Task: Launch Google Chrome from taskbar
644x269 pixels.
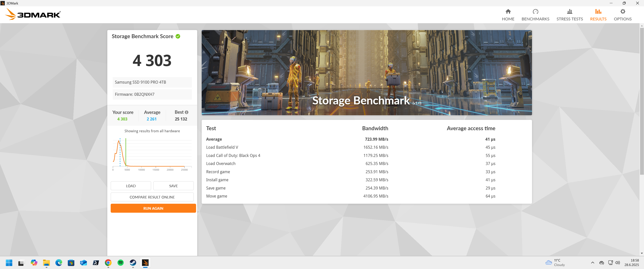Action: coord(108,262)
